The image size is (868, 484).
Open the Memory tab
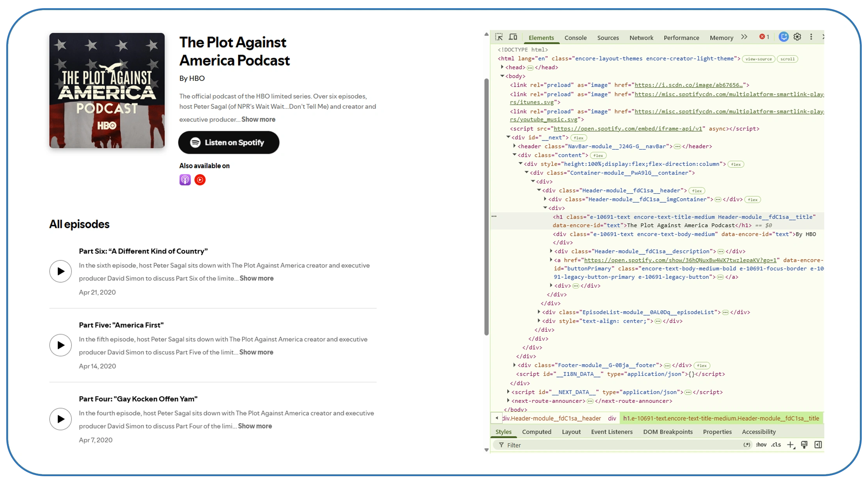pyautogui.click(x=722, y=37)
